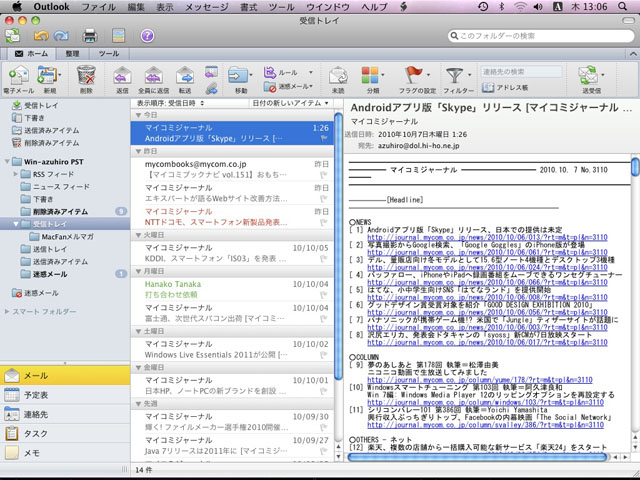Collapse the 月曜日 group header
Screen dimensions: 640x480
click(138, 271)
